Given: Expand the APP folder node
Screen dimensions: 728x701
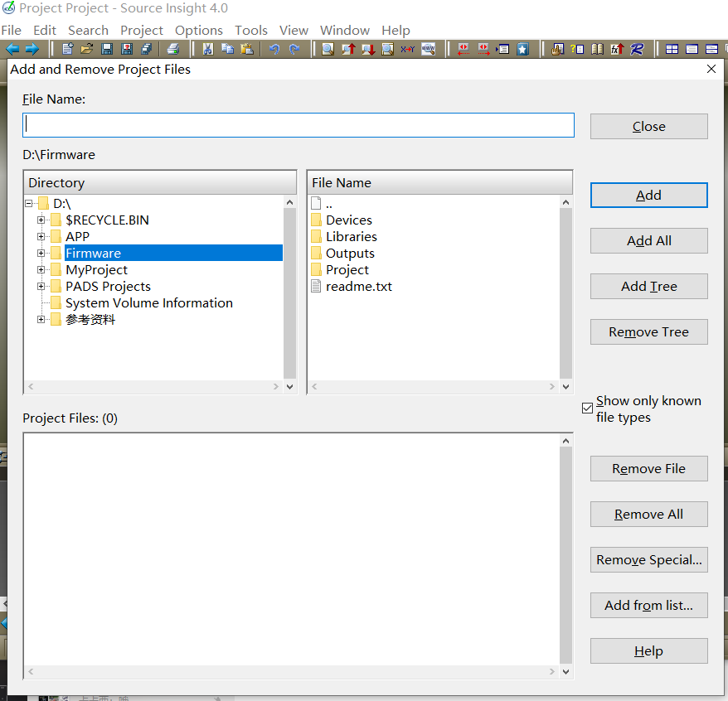Looking at the screenshot, I should [41, 237].
